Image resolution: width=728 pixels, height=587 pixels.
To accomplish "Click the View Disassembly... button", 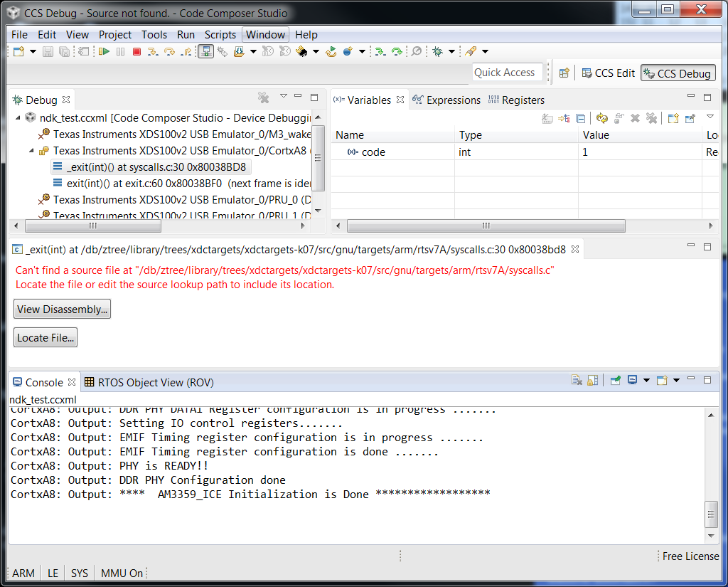I will tap(63, 309).
